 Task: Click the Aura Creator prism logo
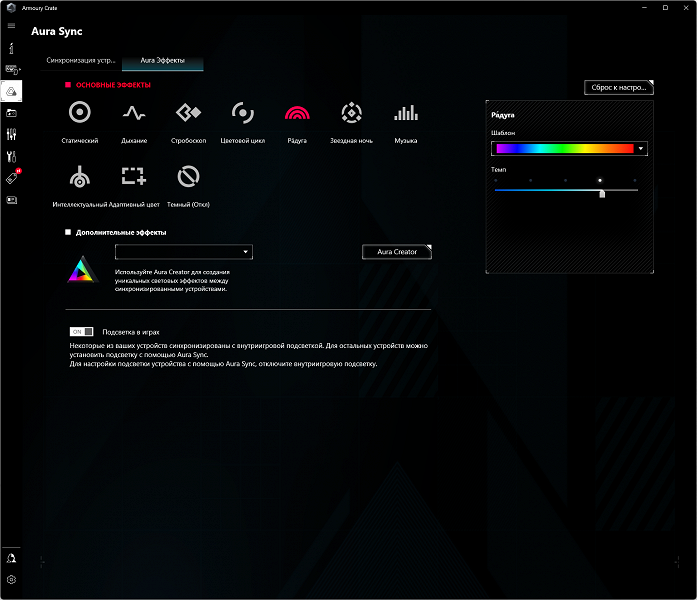point(81,269)
